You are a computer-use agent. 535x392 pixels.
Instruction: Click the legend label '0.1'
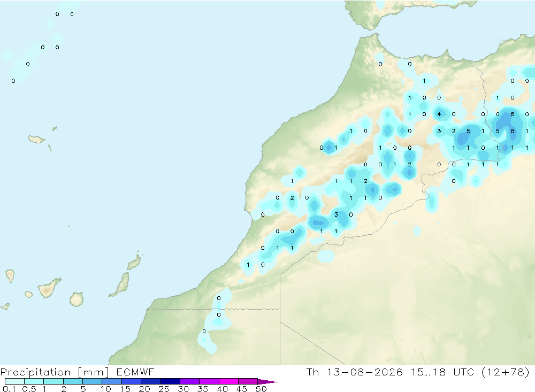click(9, 389)
